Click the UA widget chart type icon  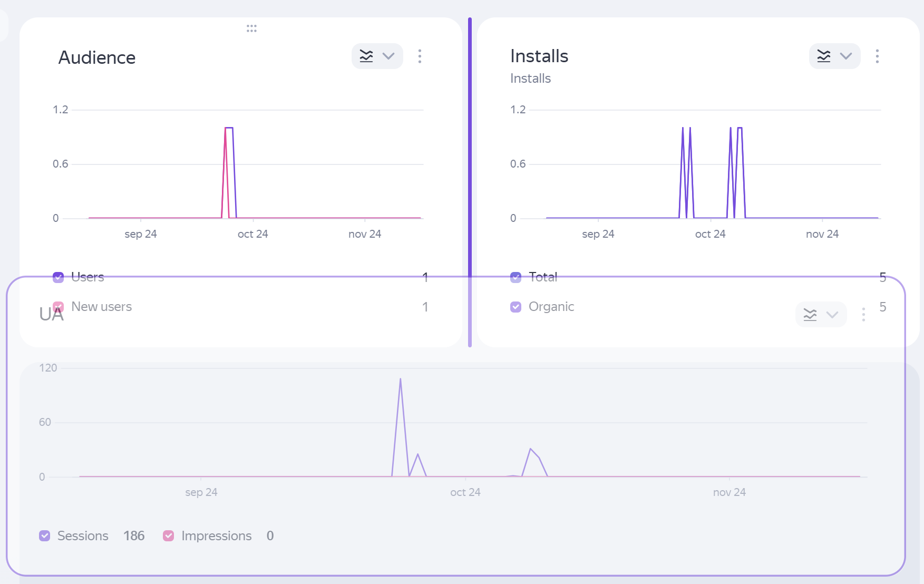click(x=810, y=315)
